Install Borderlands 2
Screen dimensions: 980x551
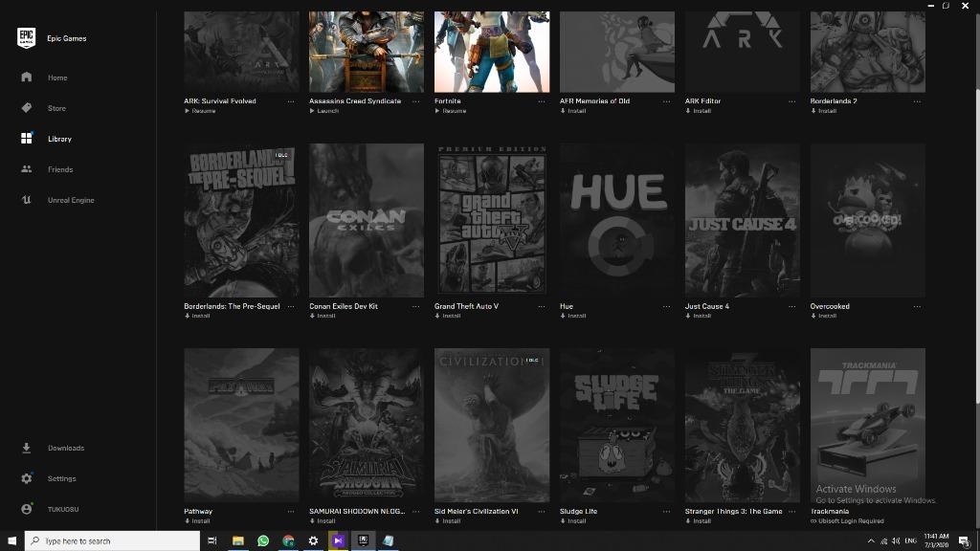pos(824,111)
